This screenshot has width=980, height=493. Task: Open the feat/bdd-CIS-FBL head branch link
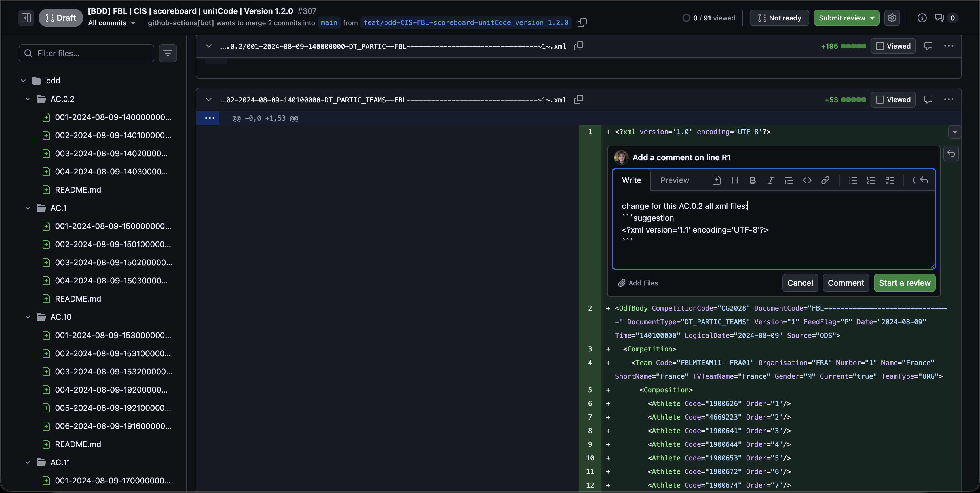(466, 23)
